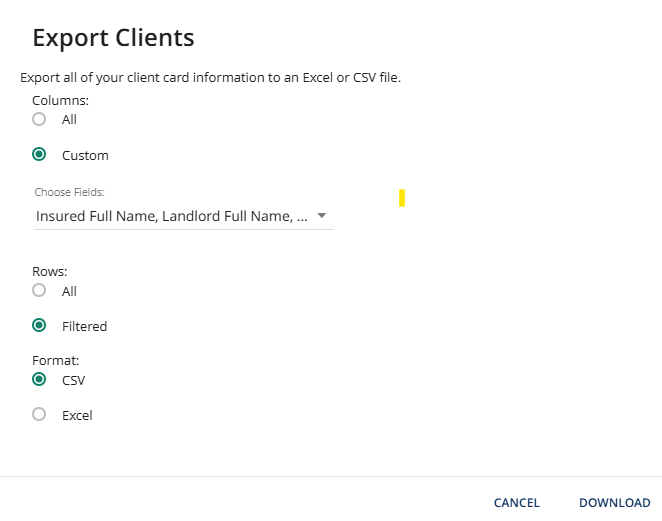This screenshot has width=662, height=521.
Task: Click the DOWNLOAD button
Action: click(x=614, y=503)
